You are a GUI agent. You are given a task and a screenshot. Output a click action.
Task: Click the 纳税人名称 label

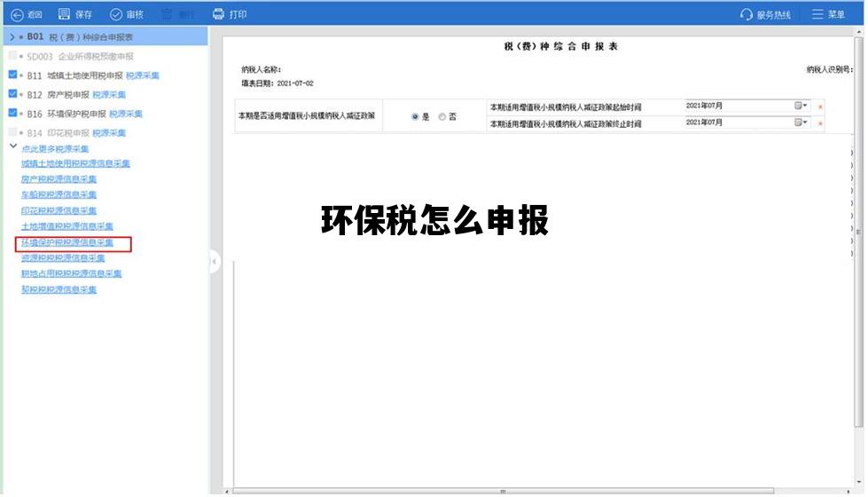tap(261, 70)
